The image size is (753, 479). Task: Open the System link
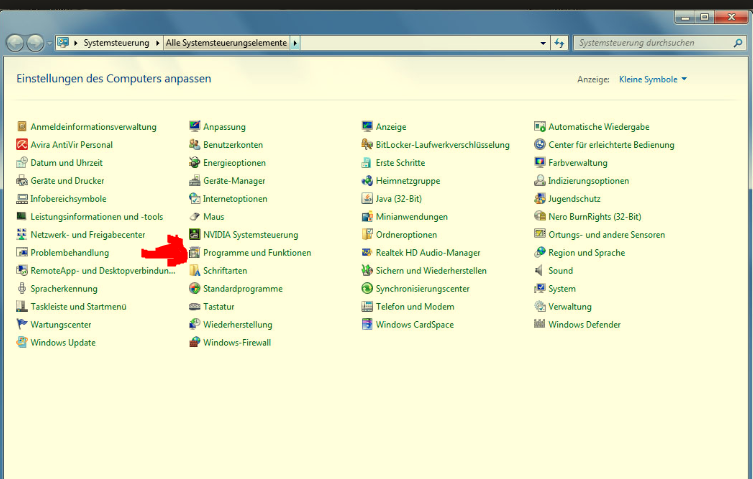(x=562, y=288)
